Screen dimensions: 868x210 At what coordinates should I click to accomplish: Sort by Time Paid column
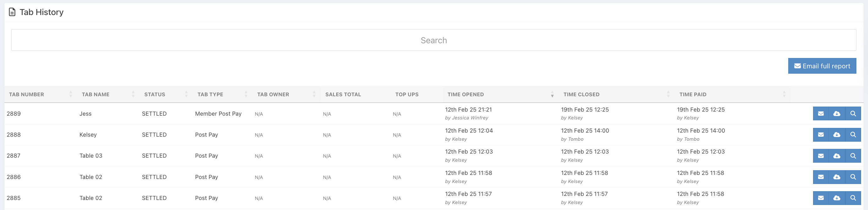[x=693, y=95]
